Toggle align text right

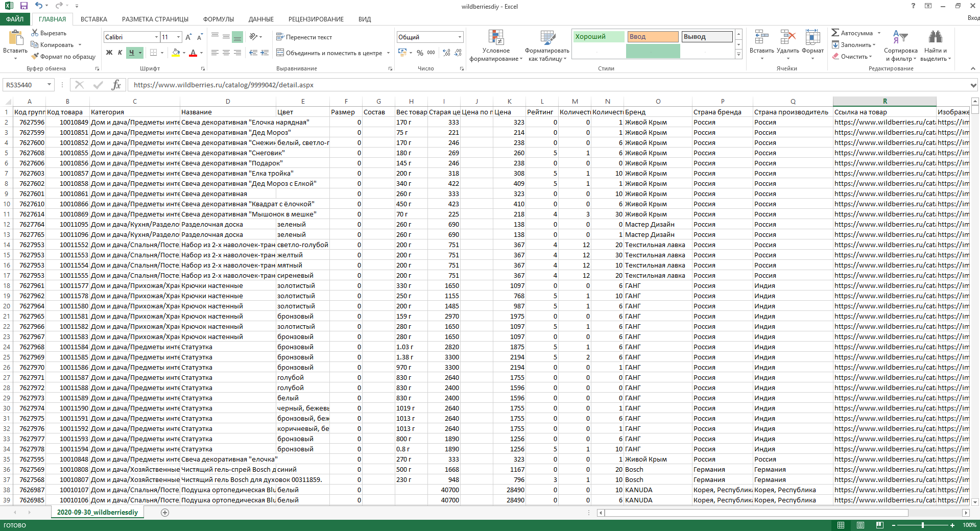click(x=237, y=53)
